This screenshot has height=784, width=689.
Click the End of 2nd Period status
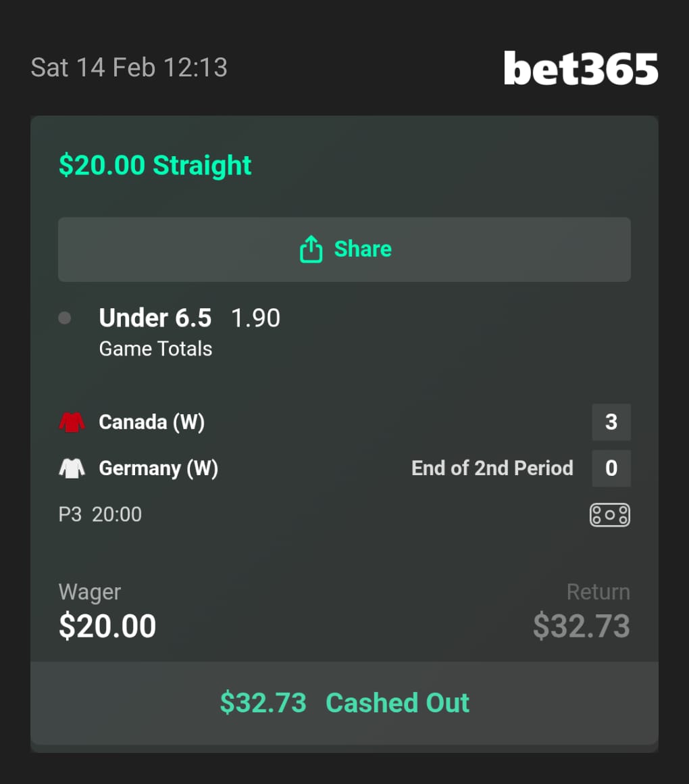(x=492, y=468)
